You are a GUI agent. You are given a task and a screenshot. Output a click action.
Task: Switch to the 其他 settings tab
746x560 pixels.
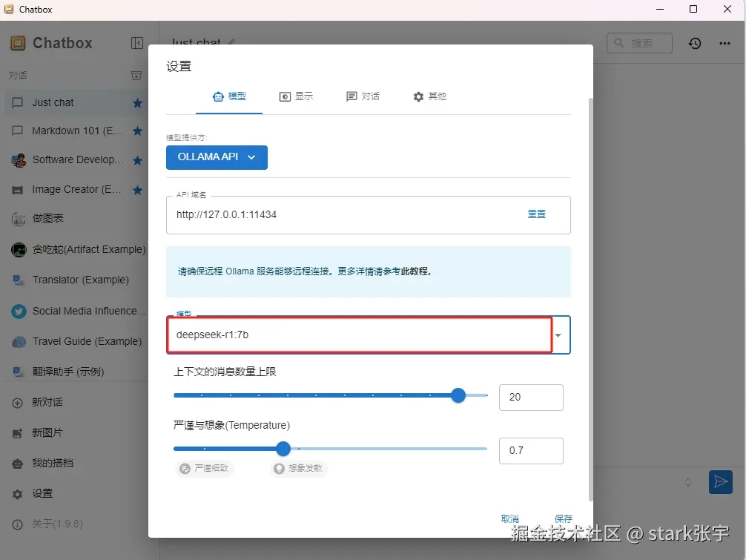(x=429, y=96)
